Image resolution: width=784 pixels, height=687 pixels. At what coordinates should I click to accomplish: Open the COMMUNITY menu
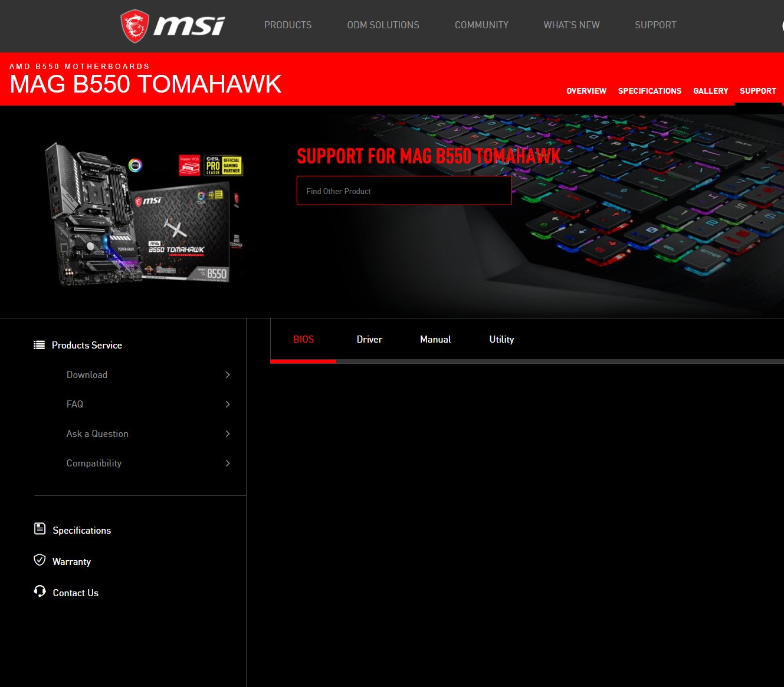coord(481,25)
